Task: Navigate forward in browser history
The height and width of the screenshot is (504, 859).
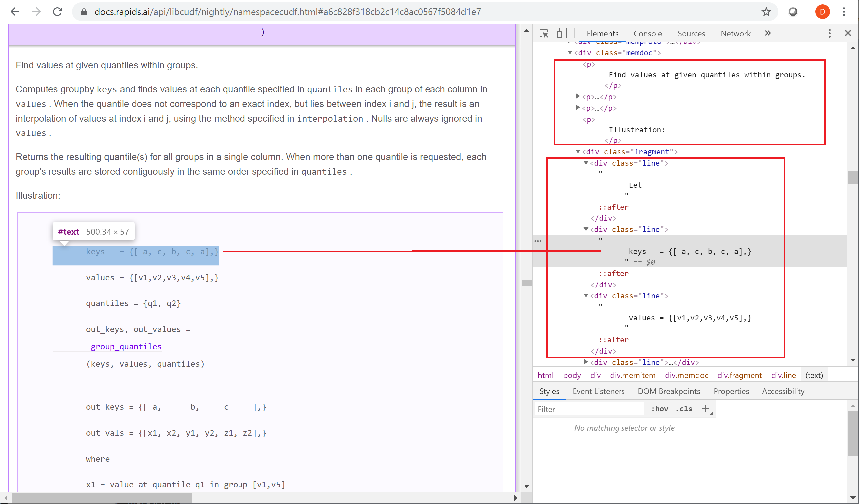Action: click(x=36, y=12)
